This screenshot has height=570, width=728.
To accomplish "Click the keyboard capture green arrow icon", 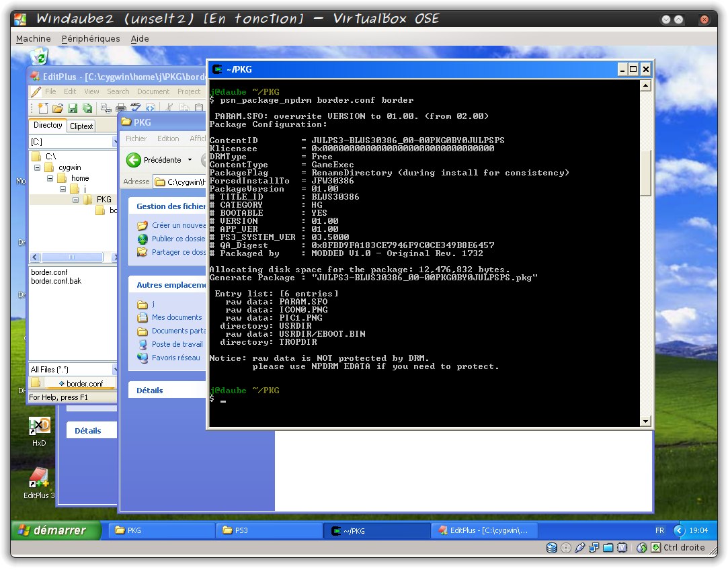I will click(x=655, y=548).
